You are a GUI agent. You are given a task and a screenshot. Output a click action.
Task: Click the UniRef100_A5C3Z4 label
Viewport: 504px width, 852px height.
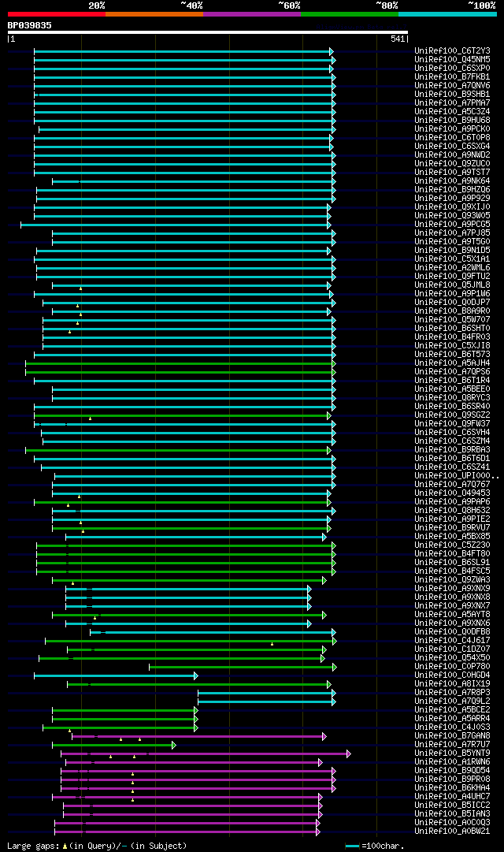click(x=452, y=112)
